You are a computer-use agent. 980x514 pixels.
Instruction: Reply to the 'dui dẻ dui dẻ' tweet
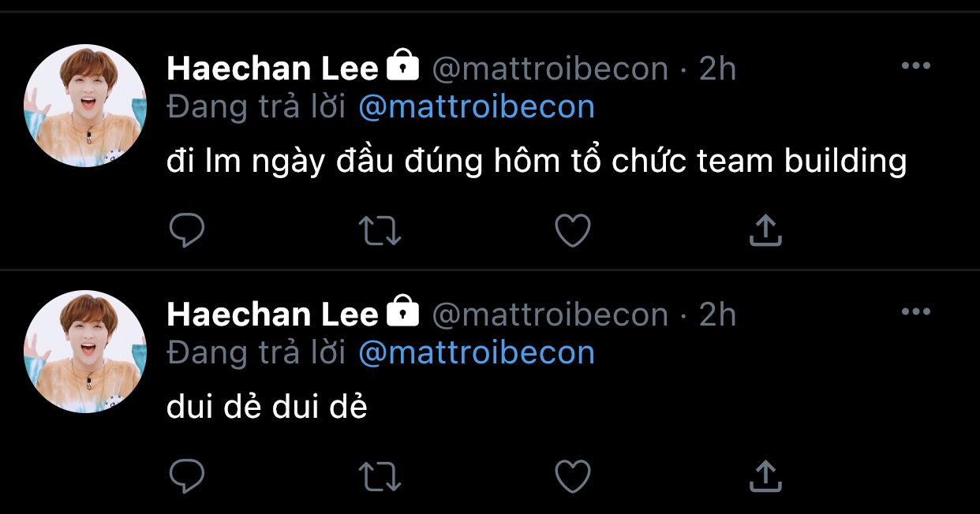pyautogui.click(x=187, y=476)
